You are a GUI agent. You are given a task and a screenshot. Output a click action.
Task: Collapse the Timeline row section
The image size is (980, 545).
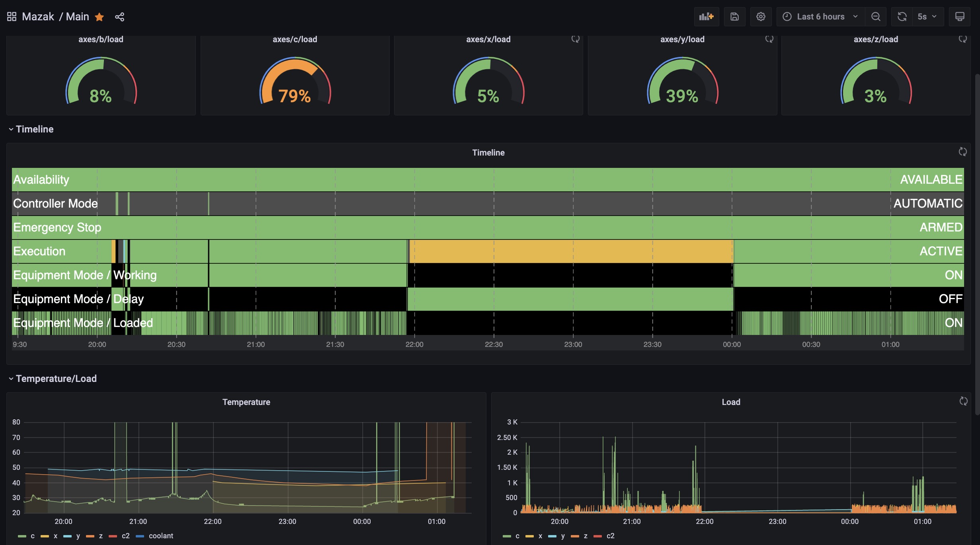pyautogui.click(x=35, y=129)
